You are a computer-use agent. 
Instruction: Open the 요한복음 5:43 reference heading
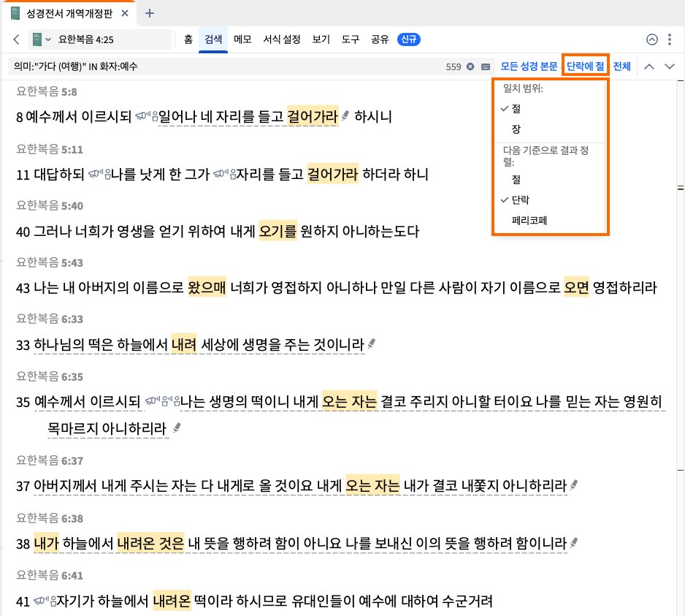click(50, 262)
